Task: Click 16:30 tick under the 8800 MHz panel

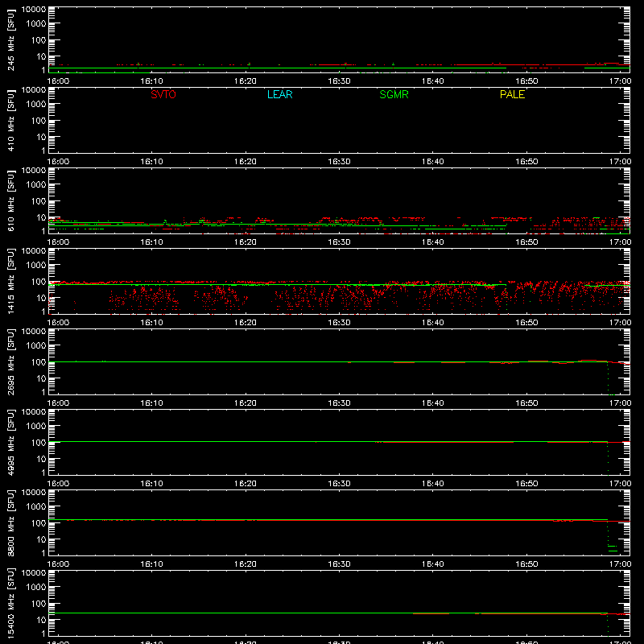Action: [339, 564]
